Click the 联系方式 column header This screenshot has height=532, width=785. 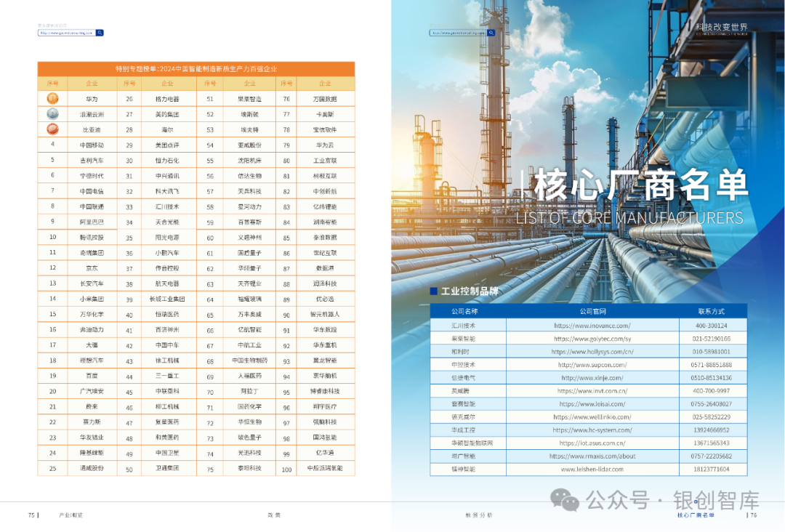pos(712,311)
